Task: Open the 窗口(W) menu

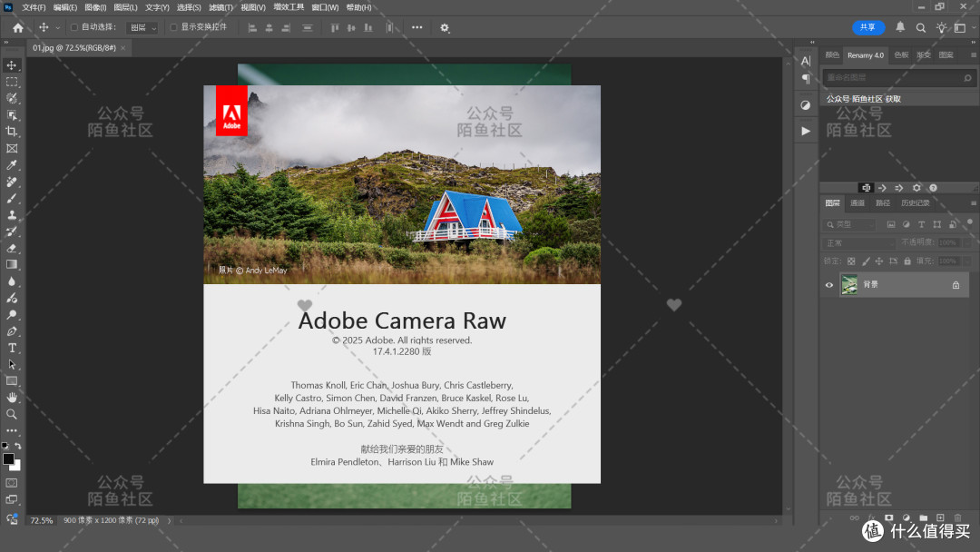Action: point(325,7)
